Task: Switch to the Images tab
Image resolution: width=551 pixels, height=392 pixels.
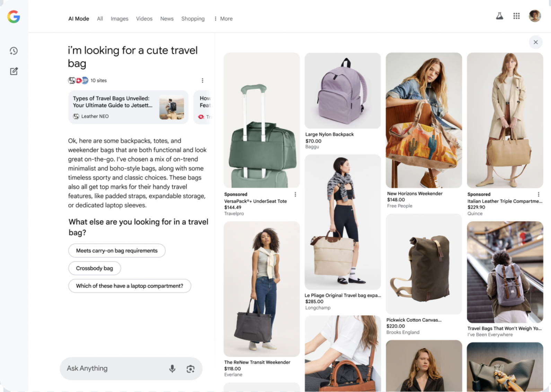Action: pos(119,19)
